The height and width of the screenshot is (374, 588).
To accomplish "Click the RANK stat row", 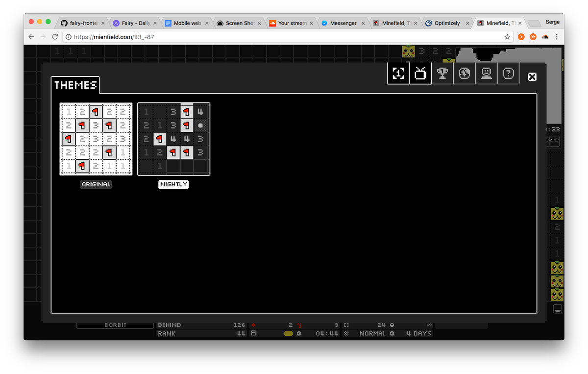I will (x=201, y=333).
